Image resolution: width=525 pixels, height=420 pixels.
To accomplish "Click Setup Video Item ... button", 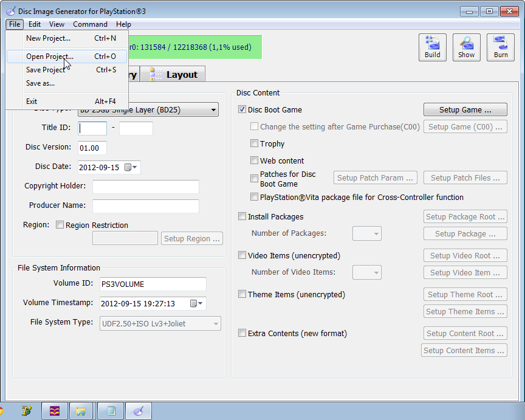I will [x=465, y=272].
